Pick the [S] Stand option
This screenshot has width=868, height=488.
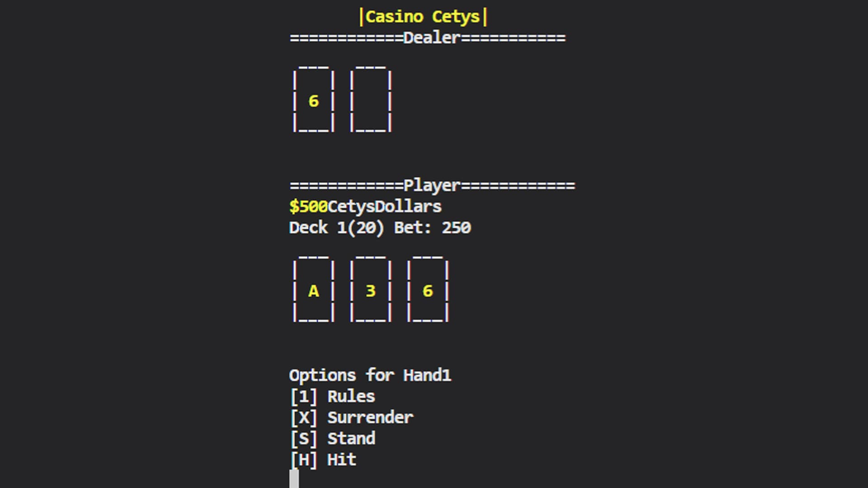tap(332, 439)
